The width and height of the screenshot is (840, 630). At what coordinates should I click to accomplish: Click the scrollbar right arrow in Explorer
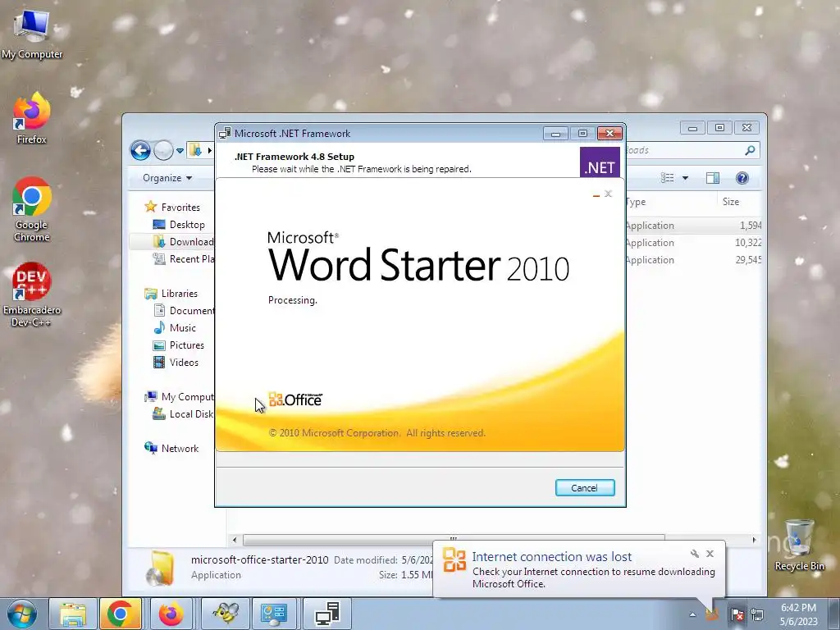(755, 540)
